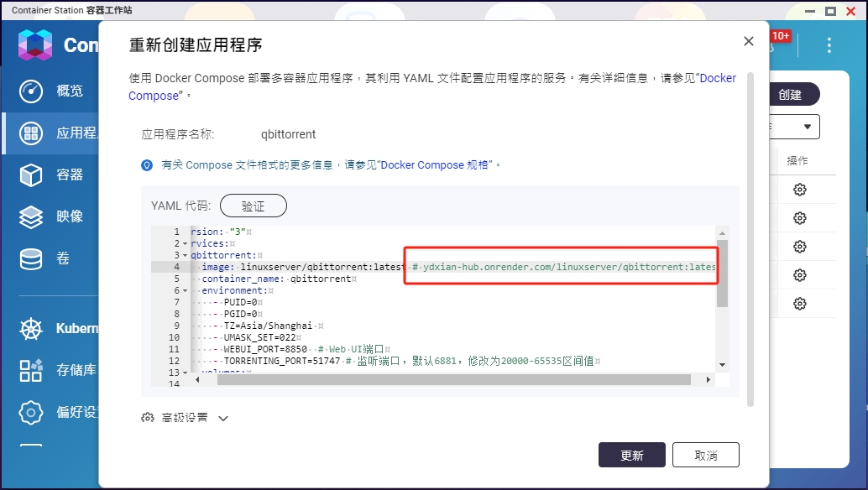Viewport: 868px width, 490px height.
Task: Open 偏好设置 preferences in sidebar
Action: pos(58,412)
